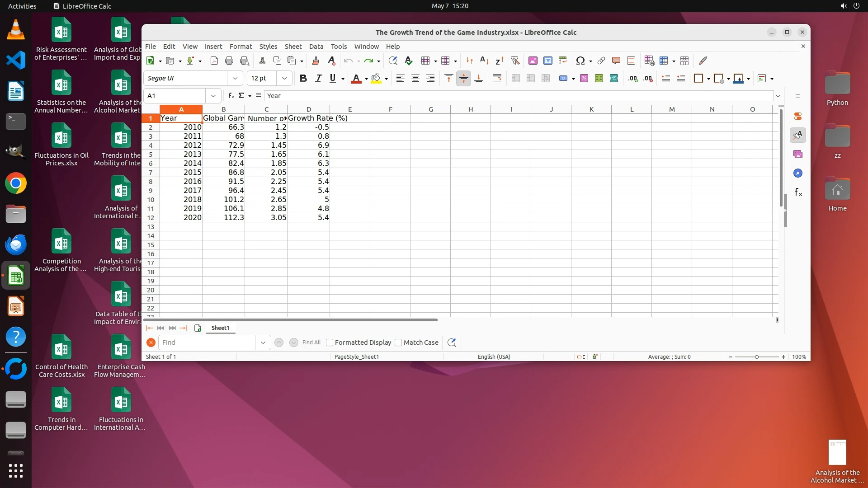Viewport: 868px width, 488px height.
Task: Click the Sort Ascending toolbar icon
Action: [x=484, y=61]
